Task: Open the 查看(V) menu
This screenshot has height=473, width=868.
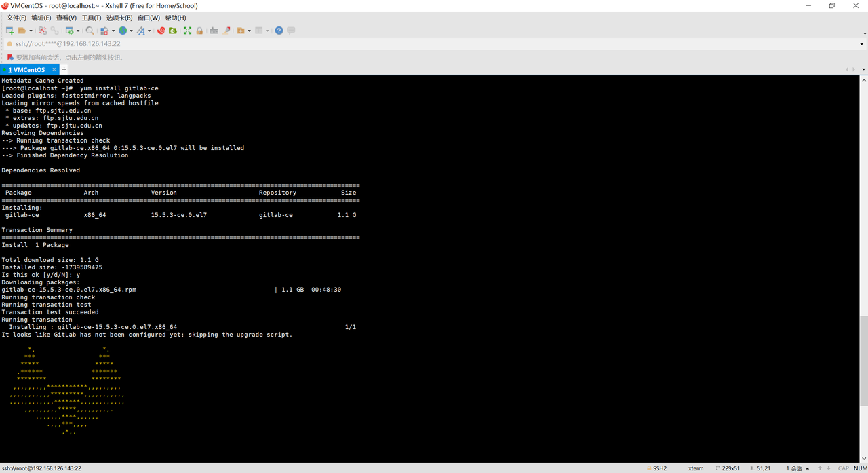Action: [66, 18]
